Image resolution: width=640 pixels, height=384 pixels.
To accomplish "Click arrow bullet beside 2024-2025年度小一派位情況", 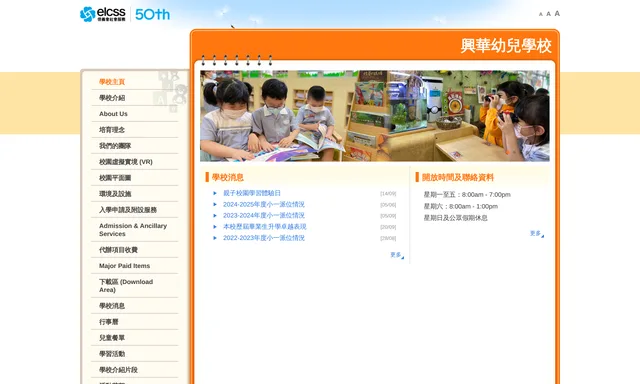I will pyautogui.click(x=215, y=204).
